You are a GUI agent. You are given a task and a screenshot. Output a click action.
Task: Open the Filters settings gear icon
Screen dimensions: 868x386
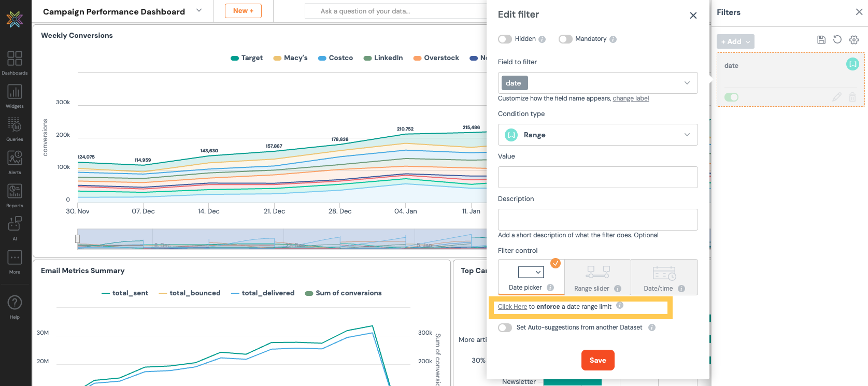tap(854, 40)
